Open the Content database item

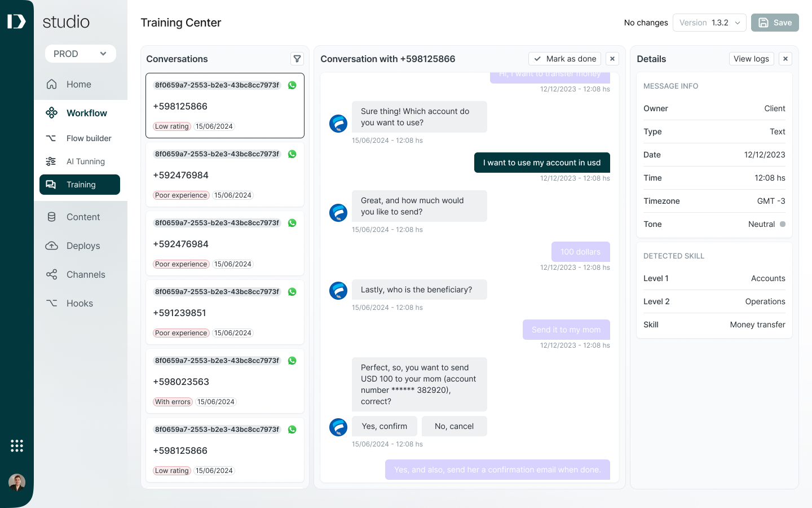[81, 217]
